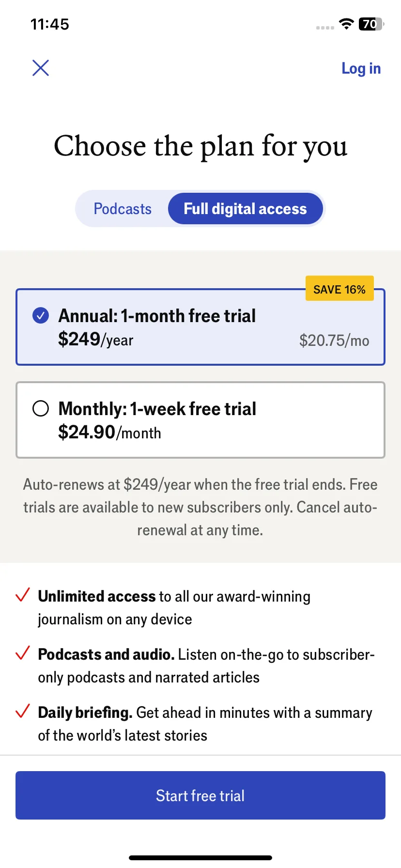Tap the Annual 1-month free trial card
Screen dimensions: 401x868
200,327
